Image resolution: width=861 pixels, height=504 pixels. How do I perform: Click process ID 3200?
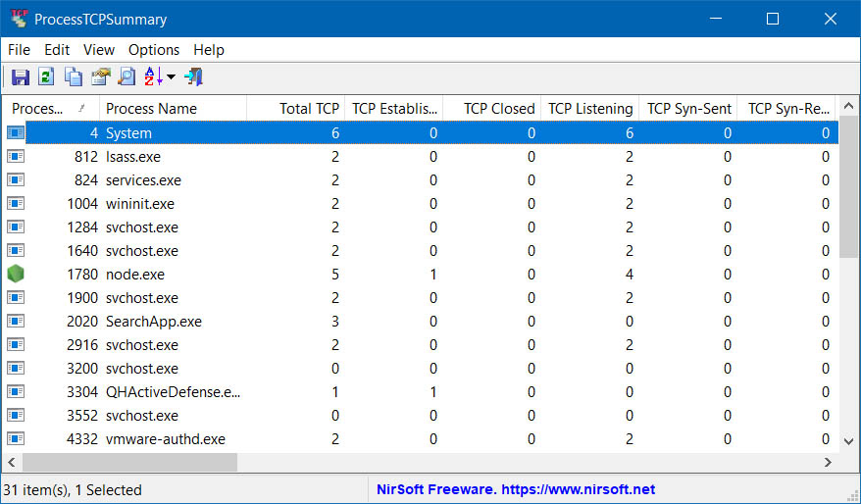click(x=82, y=369)
